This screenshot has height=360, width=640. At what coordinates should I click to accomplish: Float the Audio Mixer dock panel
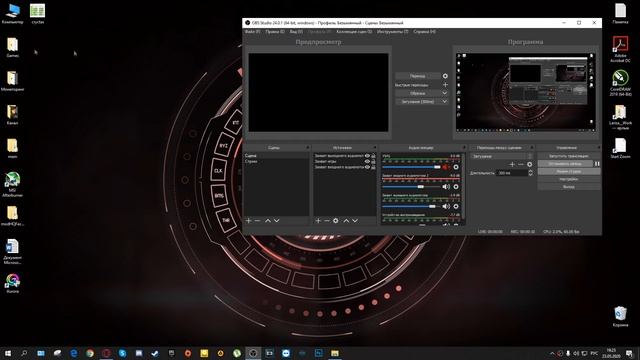(464, 148)
